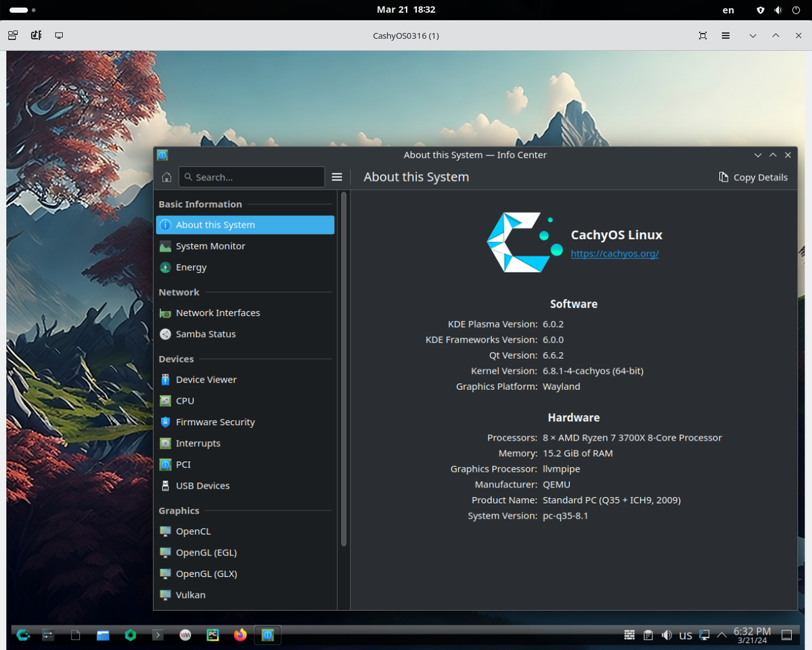
Task: Open the 'en' input language menu
Action: 728,10
